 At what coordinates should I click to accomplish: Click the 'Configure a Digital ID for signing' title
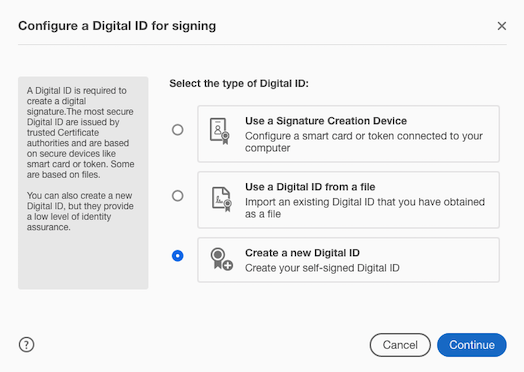tap(117, 26)
